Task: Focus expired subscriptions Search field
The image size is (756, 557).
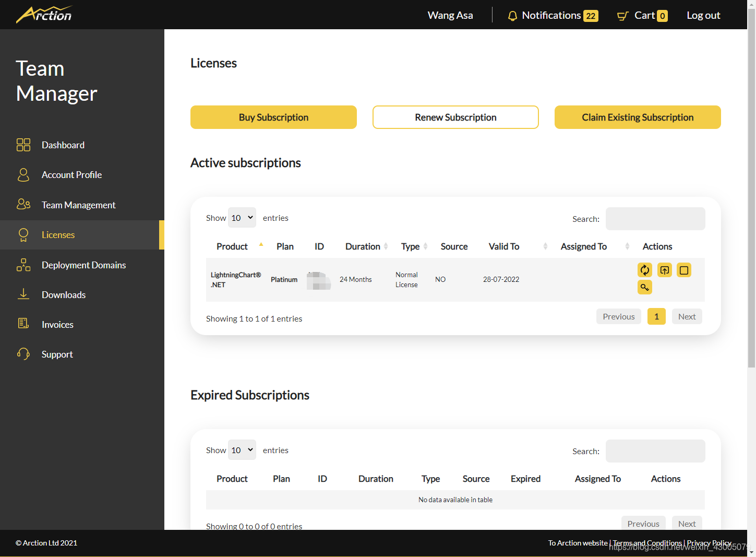Action: 655,451
